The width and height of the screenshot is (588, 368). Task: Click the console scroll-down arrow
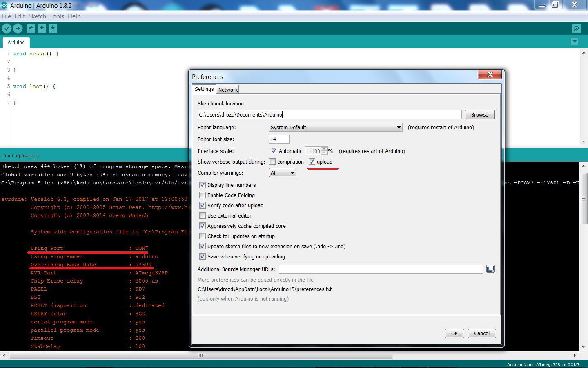584,347
